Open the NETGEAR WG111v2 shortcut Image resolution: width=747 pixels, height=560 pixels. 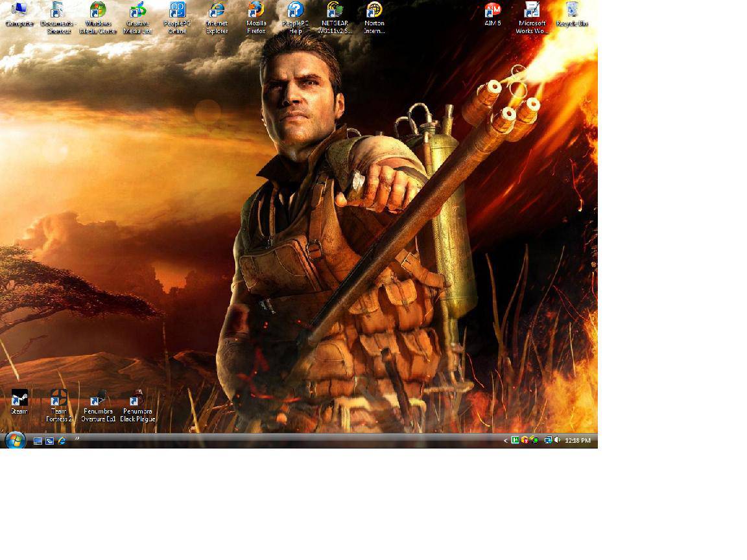point(335,17)
